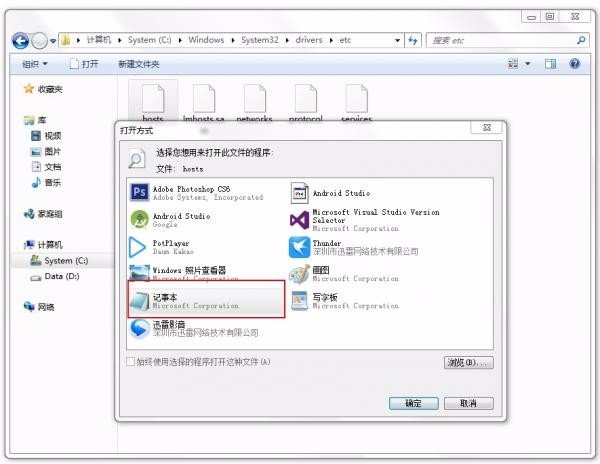This screenshot has width=600, height=464.
Task: Enable 始终使用选择的程序打开这种文件 checkbox
Action: pos(130,361)
